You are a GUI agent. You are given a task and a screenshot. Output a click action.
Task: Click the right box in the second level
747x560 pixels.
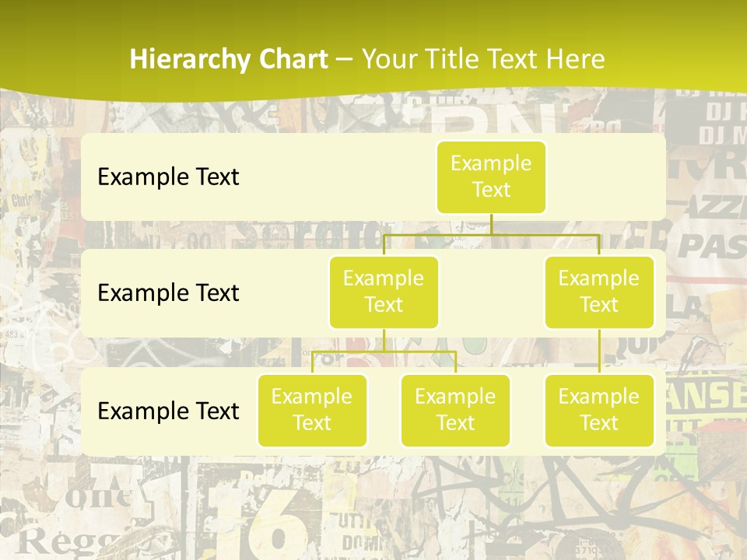pos(599,292)
